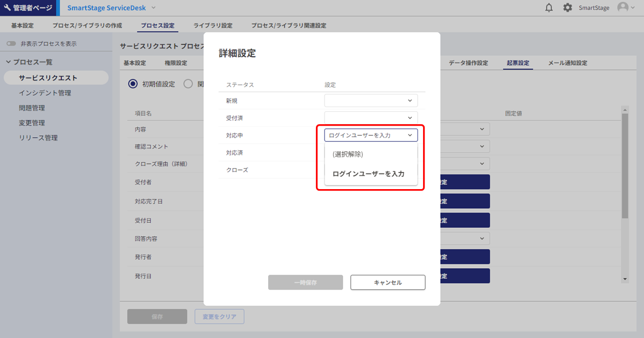Collapse the プロセス一覧 tree section
Viewport: 644px width, 338px height.
[9, 62]
